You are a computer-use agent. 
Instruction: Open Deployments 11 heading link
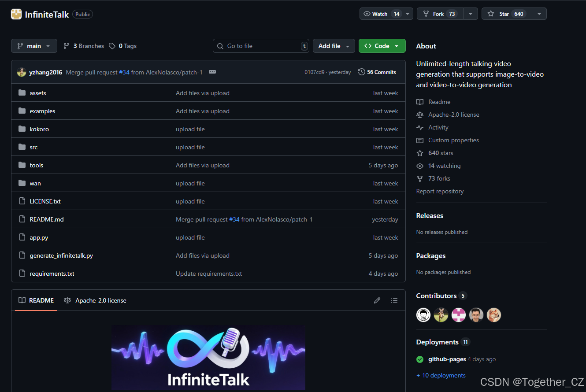(443, 342)
